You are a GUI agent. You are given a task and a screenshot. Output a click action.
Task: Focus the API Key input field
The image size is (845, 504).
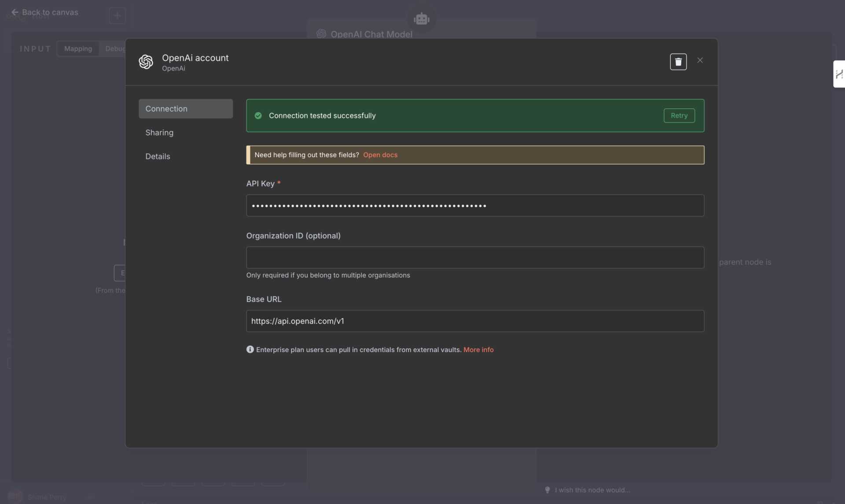pyautogui.click(x=475, y=206)
